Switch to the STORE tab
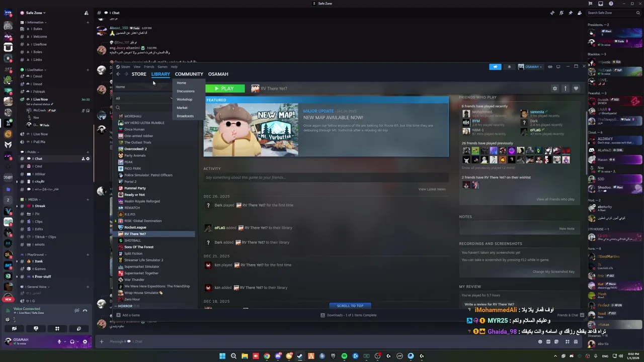The image size is (644, 362). [139, 74]
